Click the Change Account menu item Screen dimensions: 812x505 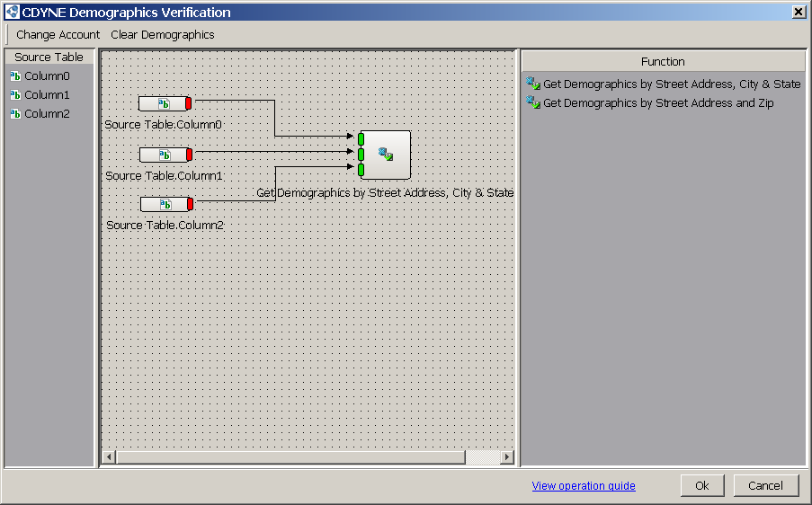(x=58, y=35)
